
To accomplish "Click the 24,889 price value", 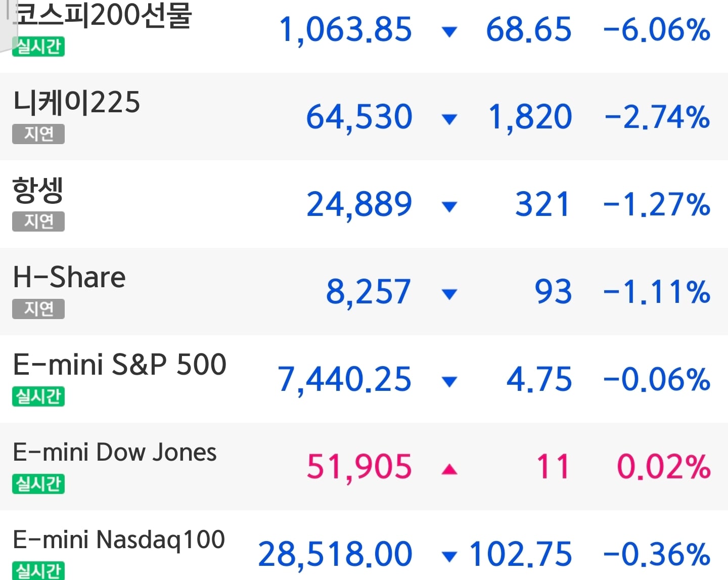I will coord(359,205).
